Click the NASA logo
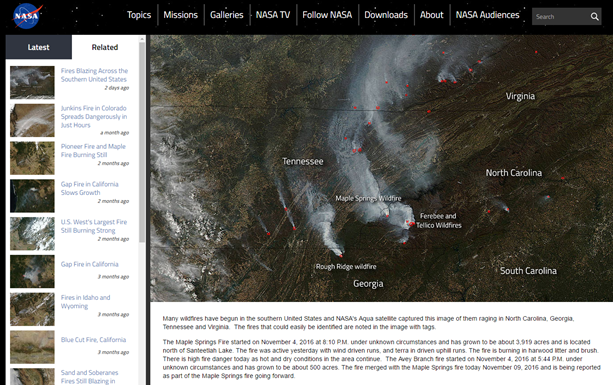 (27, 16)
